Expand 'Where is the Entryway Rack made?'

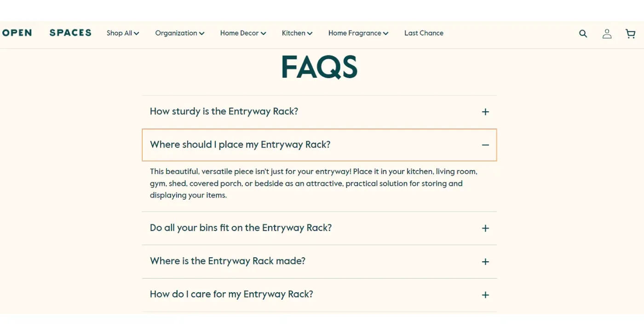(228, 261)
